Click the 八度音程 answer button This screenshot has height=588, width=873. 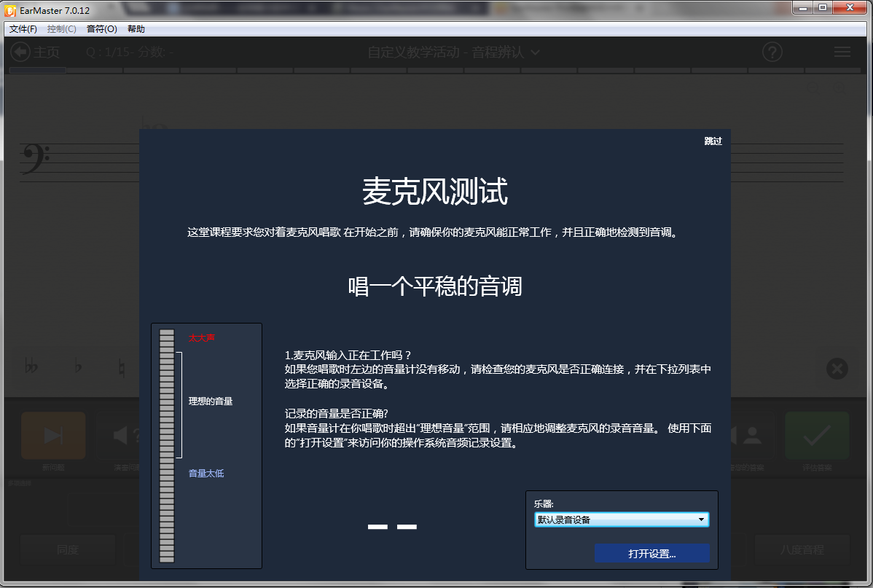pyautogui.click(x=801, y=549)
